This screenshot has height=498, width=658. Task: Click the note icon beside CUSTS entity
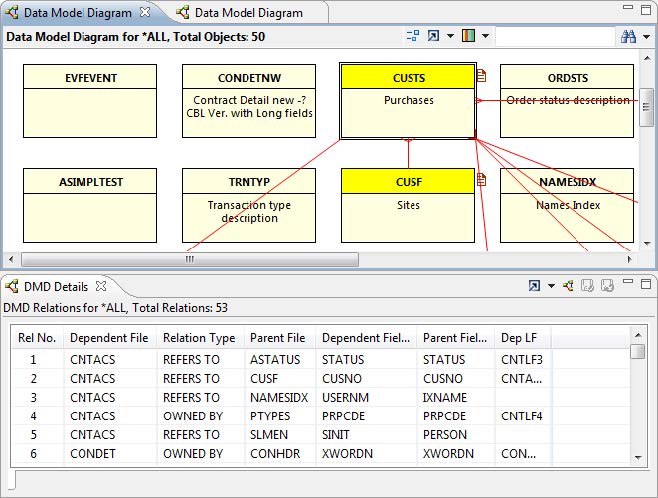click(481, 76)
